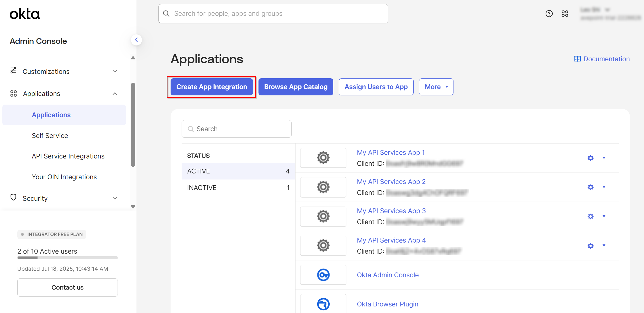
Task: Click the Okta Admin Console app icon
Action: click(323, 275)
